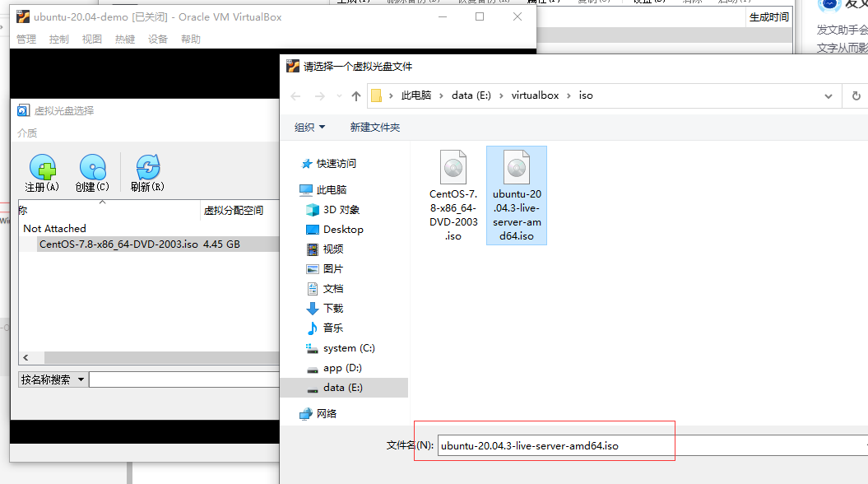This screenshot has width=868, height=484.
Task: Click the horizontal scrollbar left arrow
Action: [26, 358]
